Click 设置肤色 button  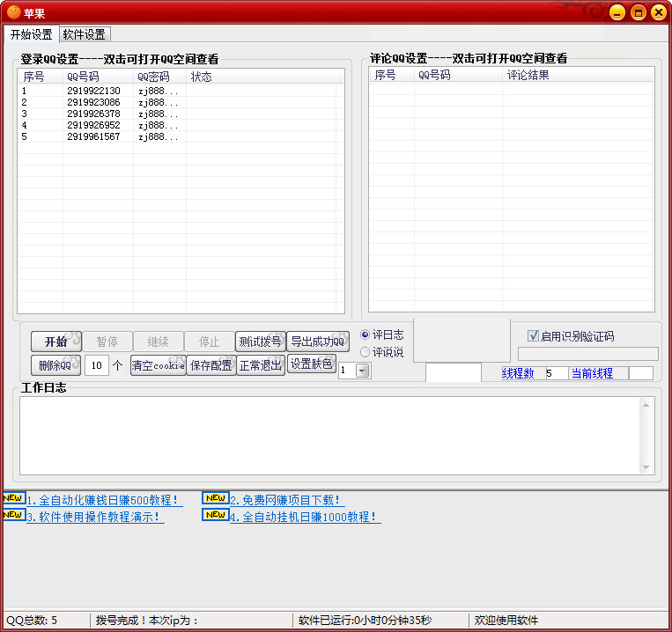coord(311,364)
